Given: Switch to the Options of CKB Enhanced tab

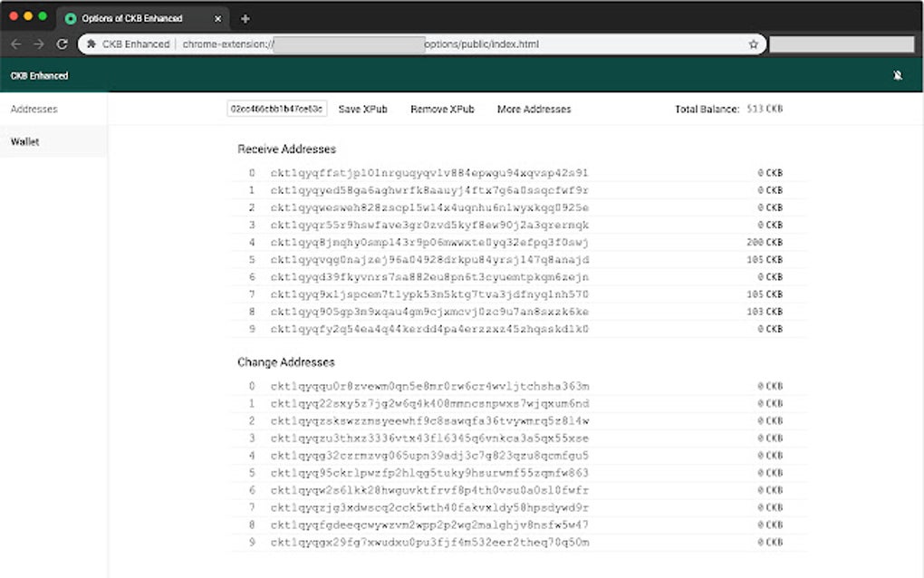Looking at the screenshot, I should (x=140, y=16).
